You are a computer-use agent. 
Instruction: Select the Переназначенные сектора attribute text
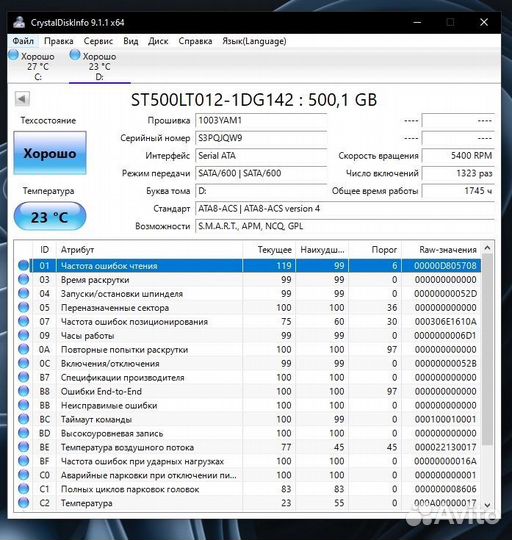tap(115, 308)
